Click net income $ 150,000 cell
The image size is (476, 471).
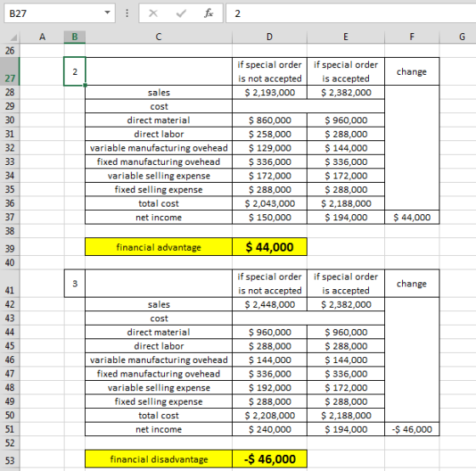click(269, 218)
